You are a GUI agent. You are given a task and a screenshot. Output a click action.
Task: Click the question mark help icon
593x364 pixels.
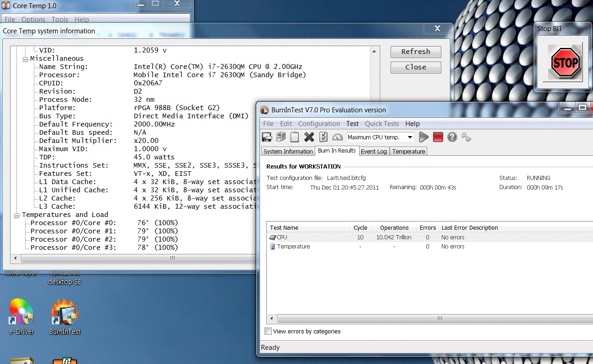coord(452,137)
